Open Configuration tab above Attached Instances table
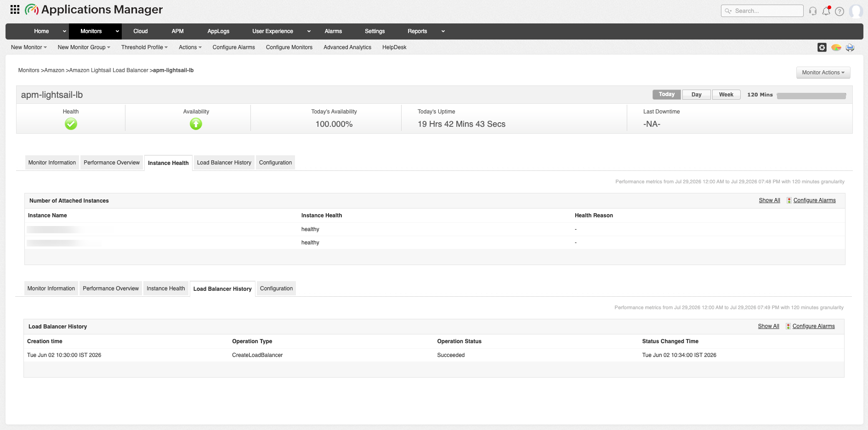 pos(275,163)
